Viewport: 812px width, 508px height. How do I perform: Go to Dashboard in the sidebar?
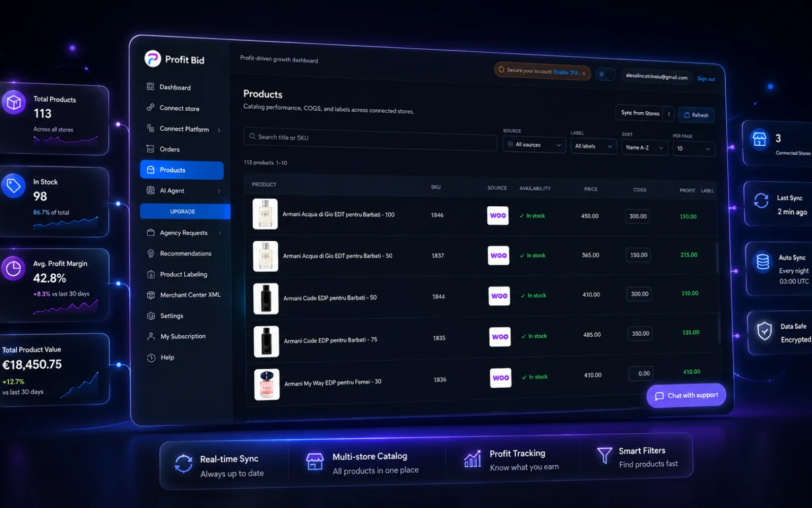coord(175,87)
